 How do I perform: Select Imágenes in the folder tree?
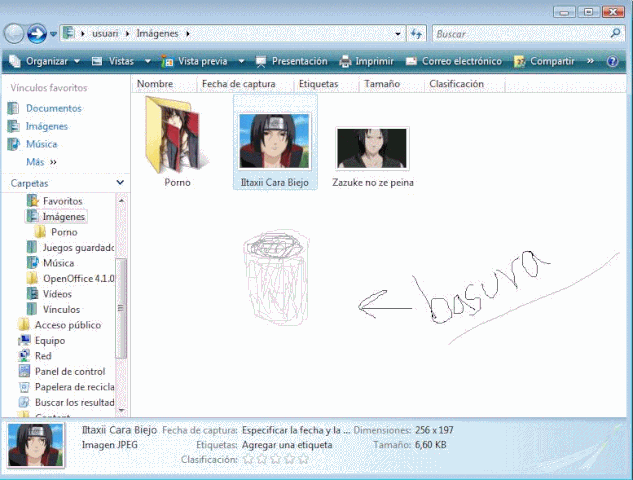pyautogui.click(x=56, y=216)
